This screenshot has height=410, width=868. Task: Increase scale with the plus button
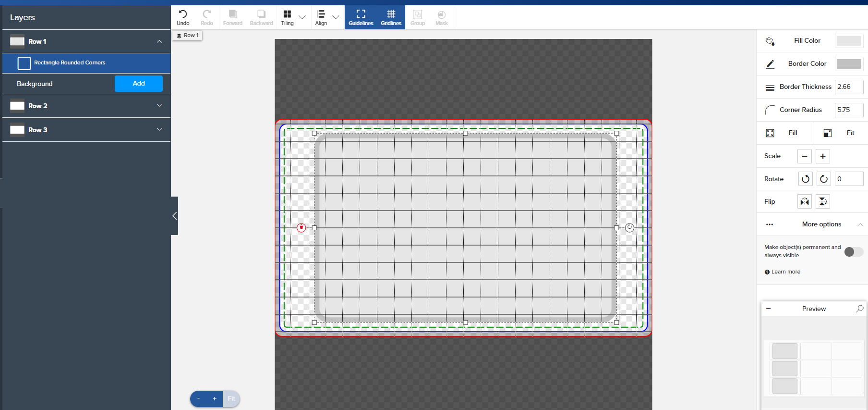tap(823, 156)
